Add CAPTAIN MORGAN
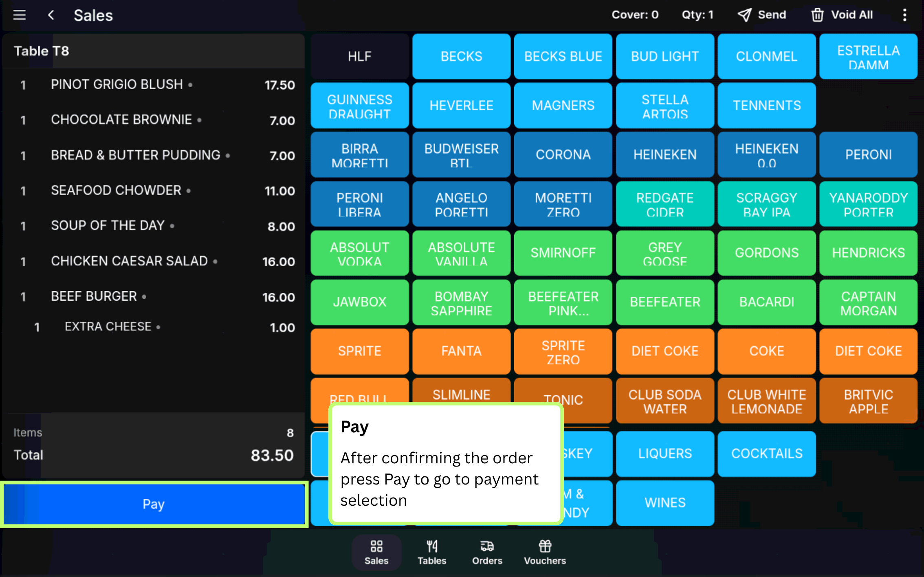 click(x=869, y=302)
